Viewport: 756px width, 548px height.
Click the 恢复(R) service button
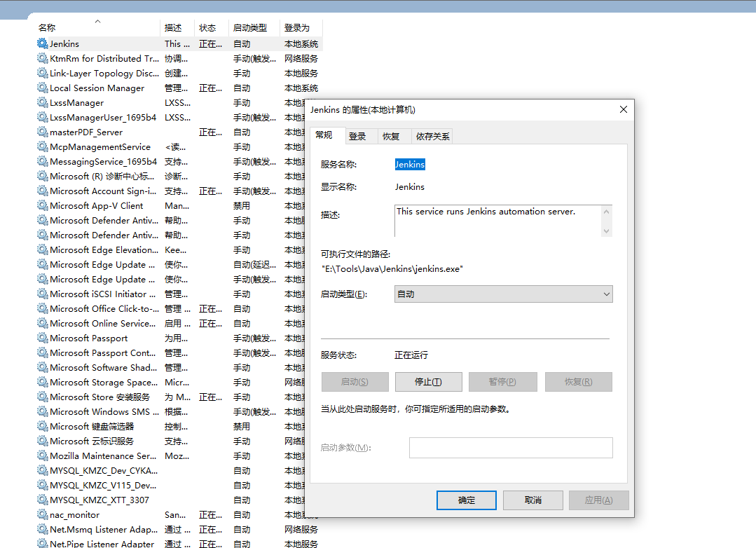(579, 382)
